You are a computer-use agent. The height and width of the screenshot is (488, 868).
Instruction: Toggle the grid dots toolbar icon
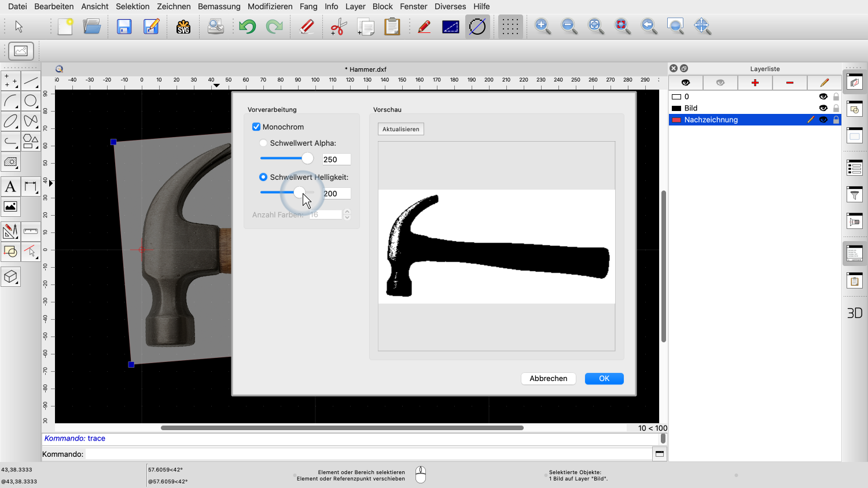(510, 27)
